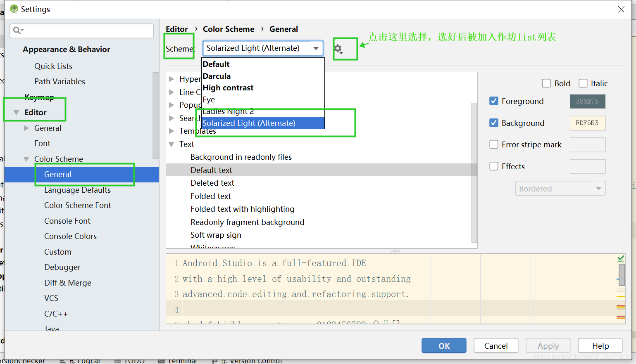
Task: Open the Background color swatch FDF6E3
Action: pos(587,123)
